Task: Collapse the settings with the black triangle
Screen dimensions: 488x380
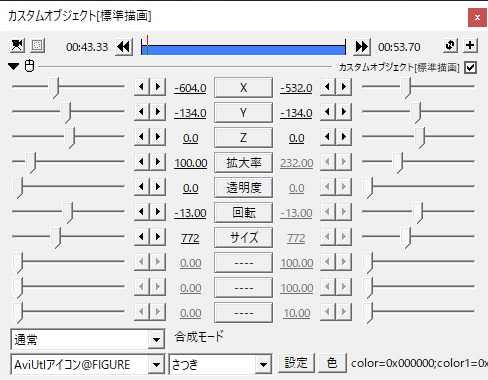Action: (14, 66)
